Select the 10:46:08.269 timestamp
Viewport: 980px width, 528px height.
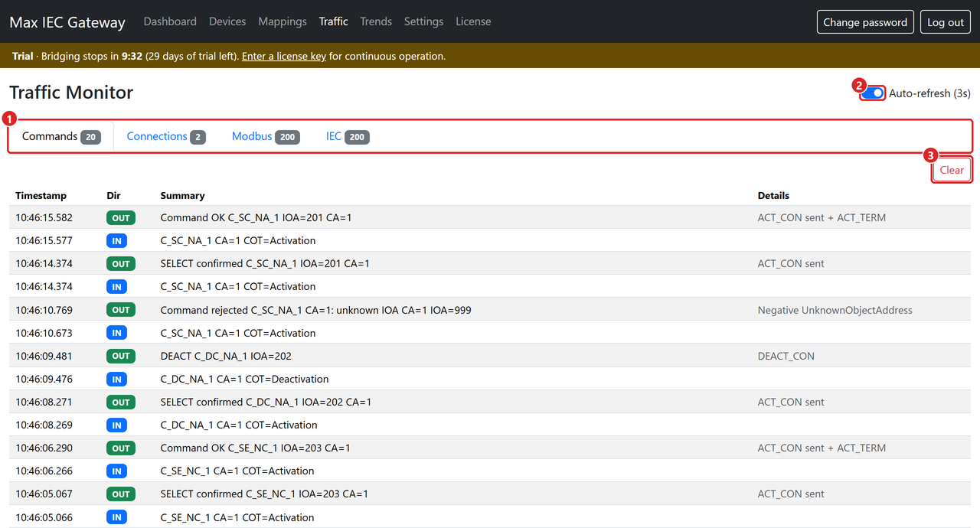pyautogui.click(x=44, y=425)
